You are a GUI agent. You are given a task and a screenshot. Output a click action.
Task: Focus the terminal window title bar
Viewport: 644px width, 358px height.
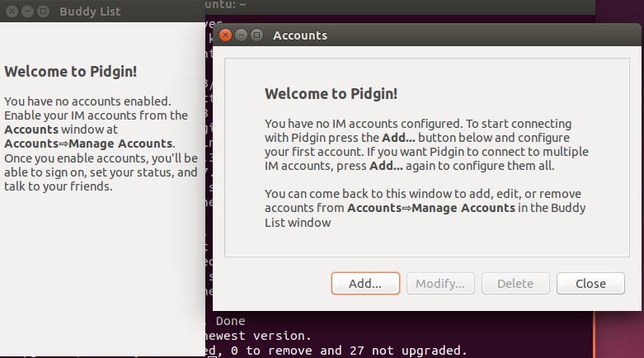pyautogui.click(x=396, y=7)
